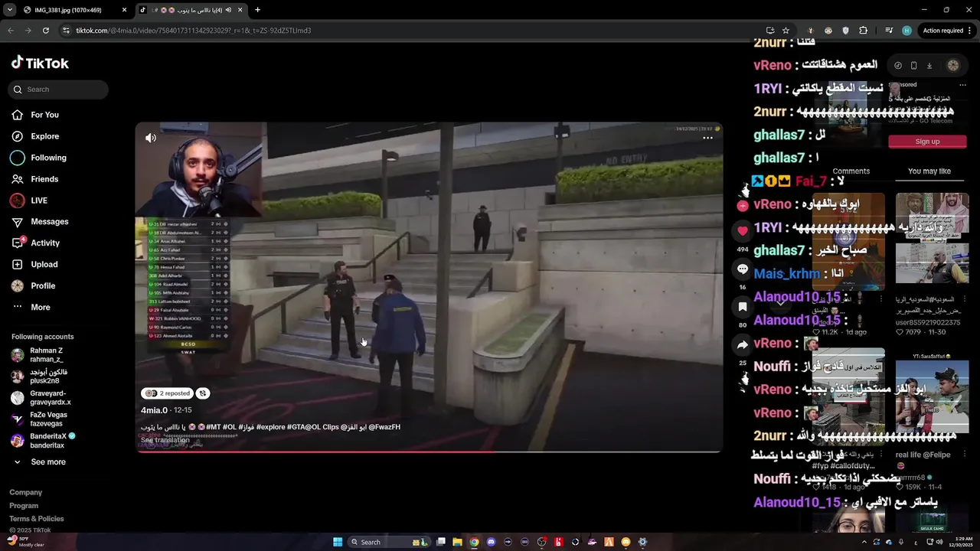
Task: Bookmark the video to favorites
Action: click(743, 307)
